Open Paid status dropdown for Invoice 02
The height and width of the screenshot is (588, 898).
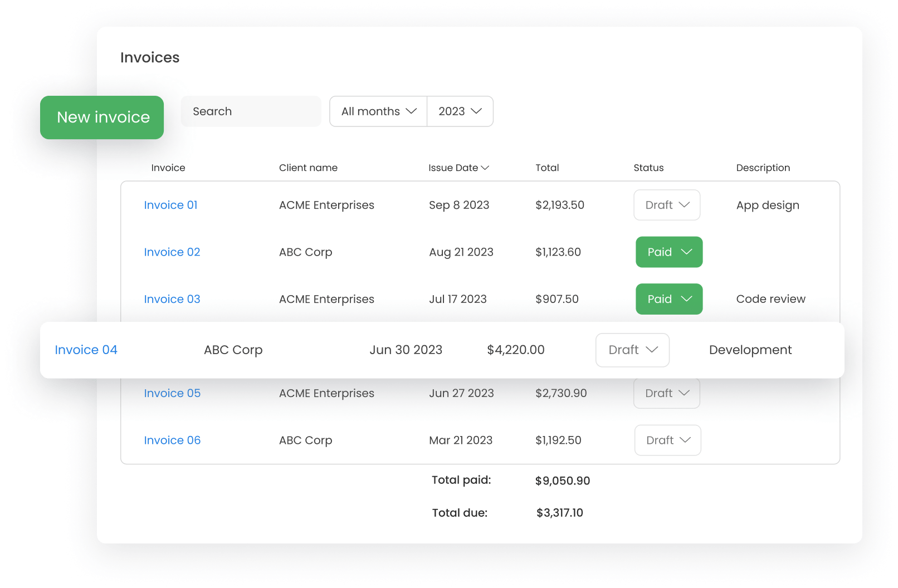(669, 252)
